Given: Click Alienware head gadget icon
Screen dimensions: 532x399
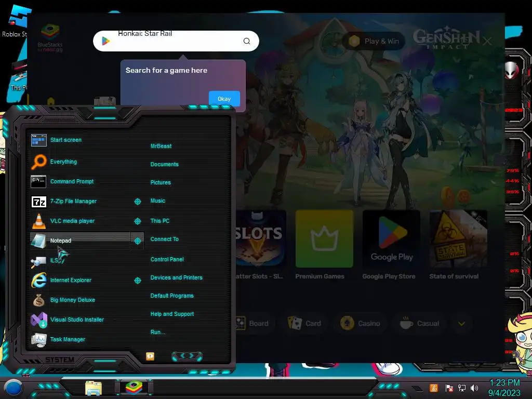Looking at the screenshot, I should [x=511, y=70].
